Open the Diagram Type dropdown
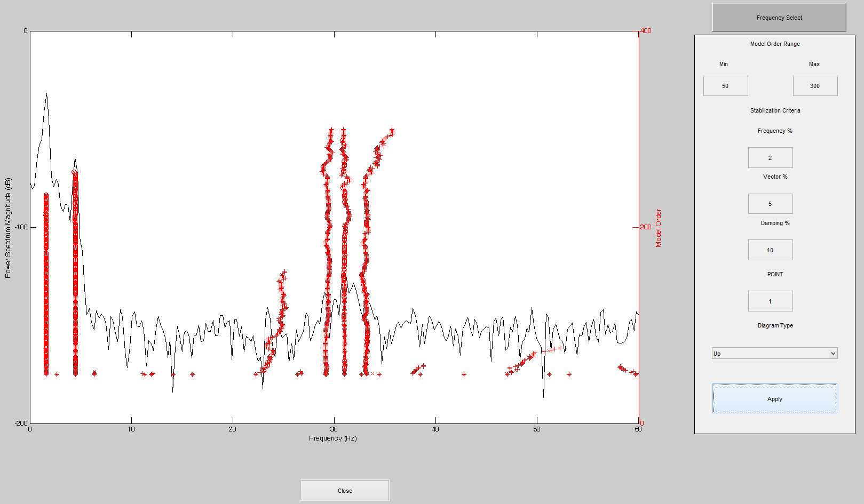The image size is (864, 504). coord(774,353)
